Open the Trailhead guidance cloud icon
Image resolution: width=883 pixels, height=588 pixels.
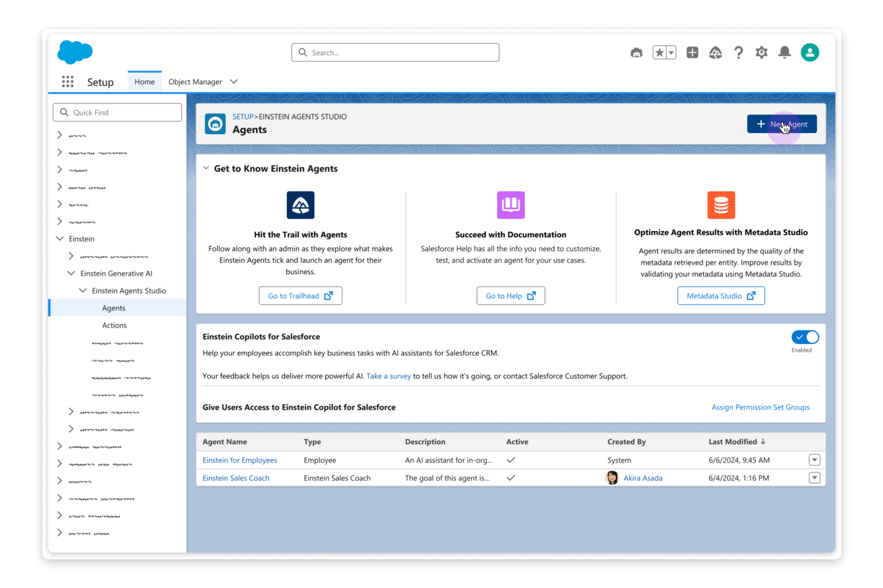pos(715,52)
